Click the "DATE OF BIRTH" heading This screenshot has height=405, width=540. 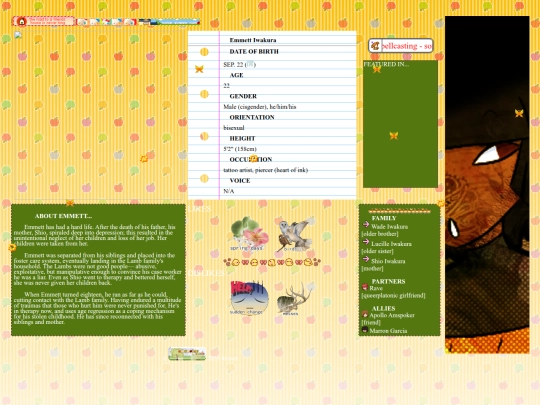[x=254, y=51]
